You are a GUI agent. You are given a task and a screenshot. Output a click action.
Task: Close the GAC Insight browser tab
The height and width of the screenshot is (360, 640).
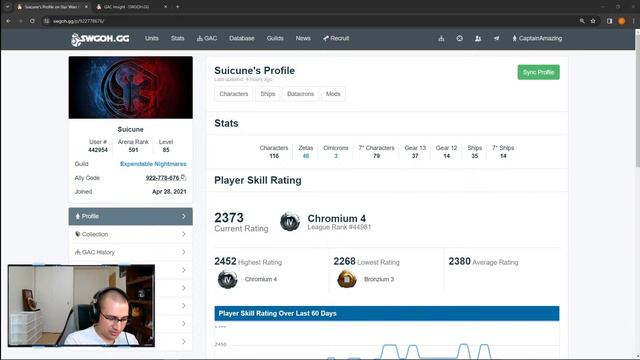165,7
